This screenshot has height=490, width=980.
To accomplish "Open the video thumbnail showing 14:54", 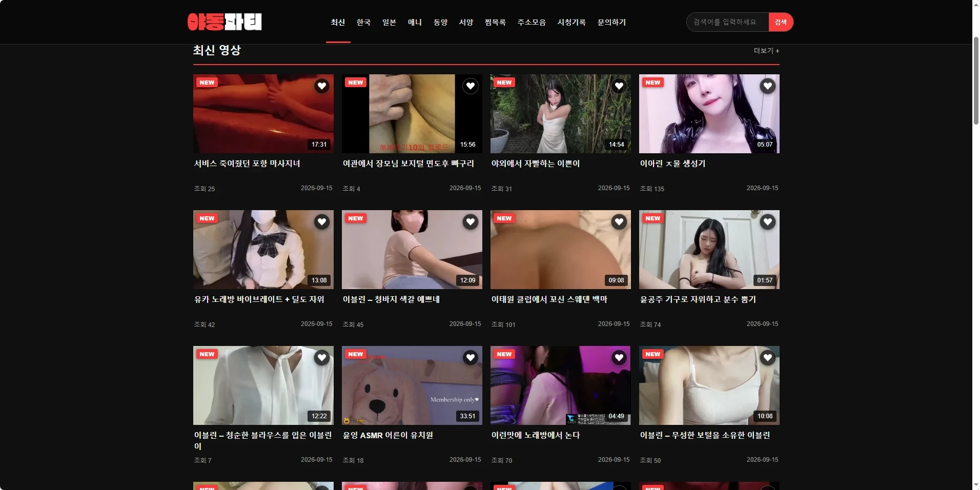I will [561, 114].
